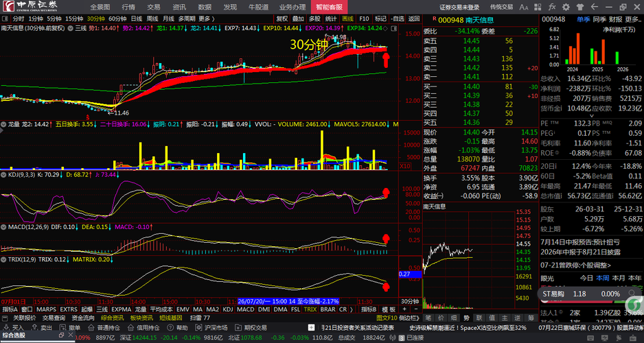
Task: Open the fx formula manager icon
Action: [552, 7]
